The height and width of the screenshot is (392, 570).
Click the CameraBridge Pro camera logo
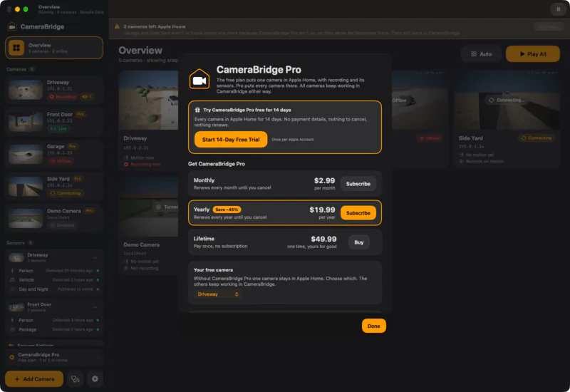(199, 79)
